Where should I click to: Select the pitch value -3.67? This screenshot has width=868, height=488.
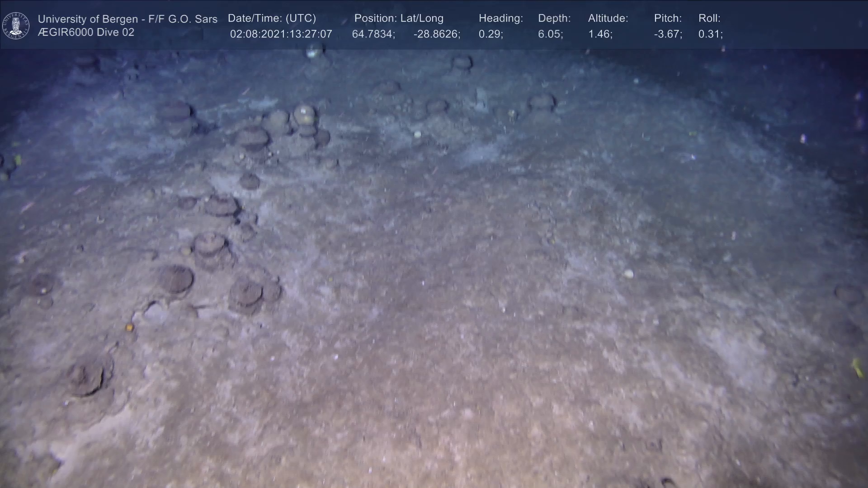[668, 34]
